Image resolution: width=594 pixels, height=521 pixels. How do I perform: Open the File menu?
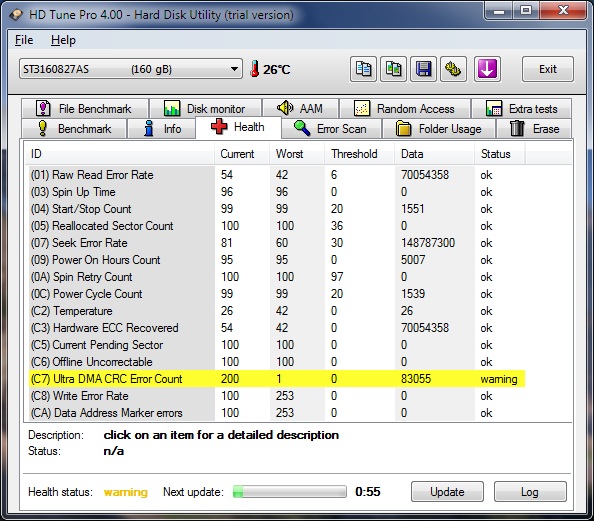coord(24,40)
